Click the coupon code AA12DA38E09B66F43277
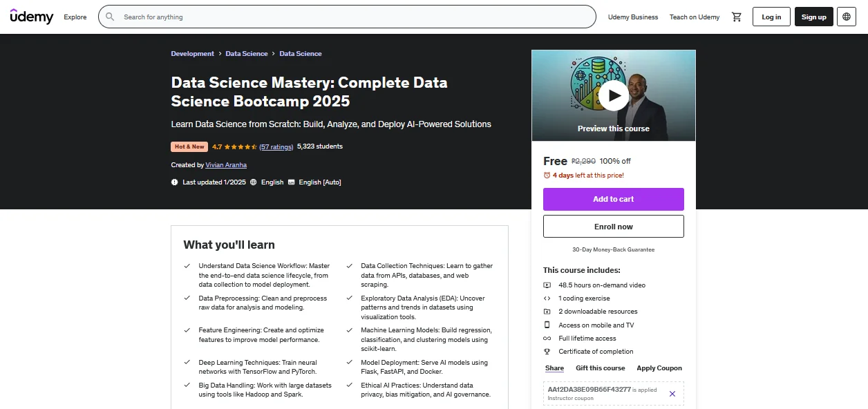 pos(589,390)
